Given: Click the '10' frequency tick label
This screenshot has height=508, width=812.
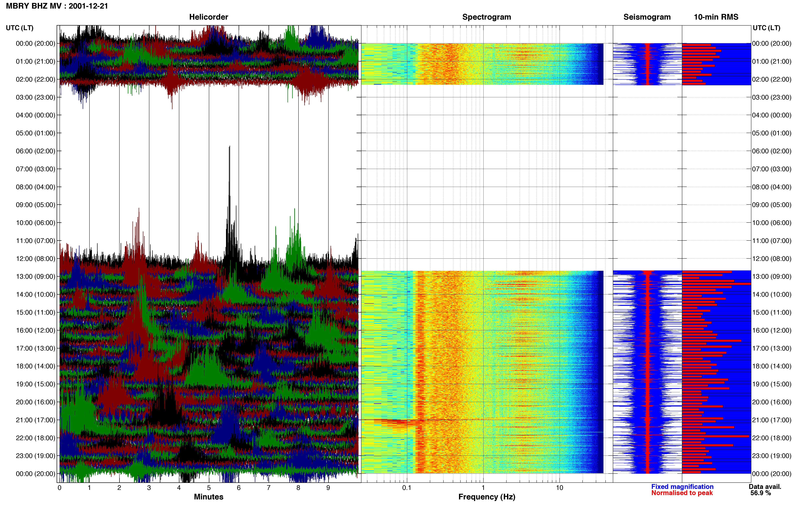Looking at the screenshot, I should 559,488.
